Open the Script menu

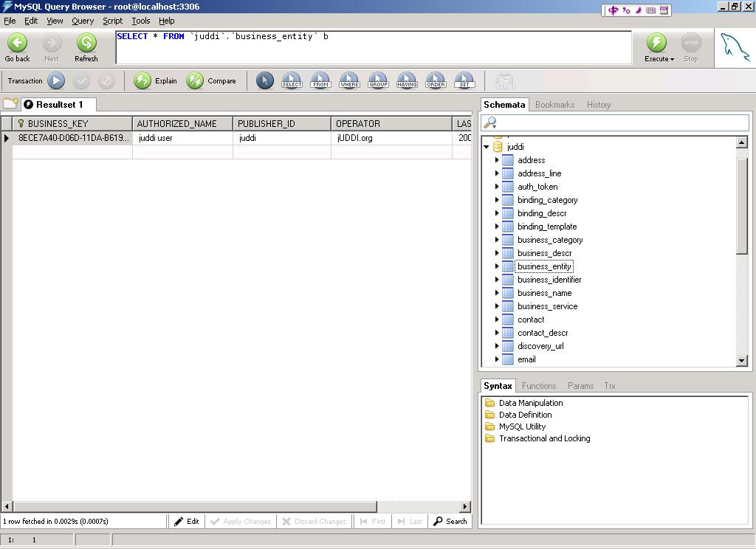113,21
